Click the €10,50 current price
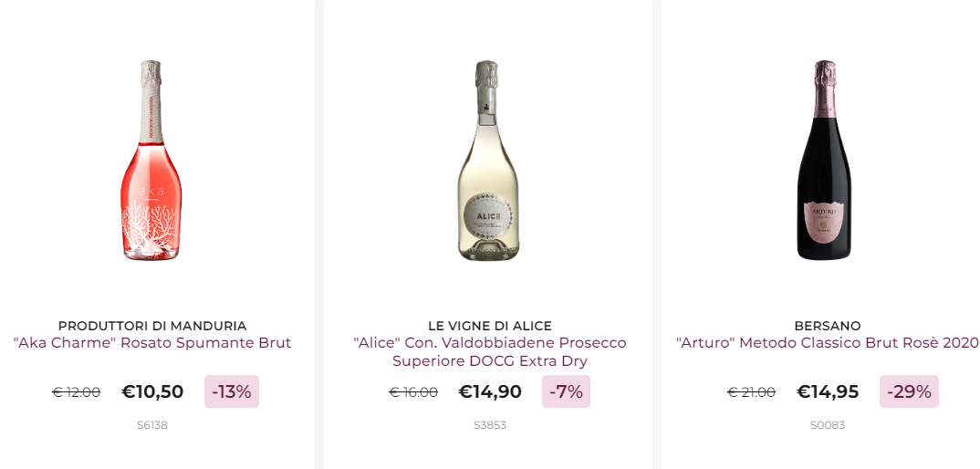Screen dimensions: 980x469 (152, 391)
